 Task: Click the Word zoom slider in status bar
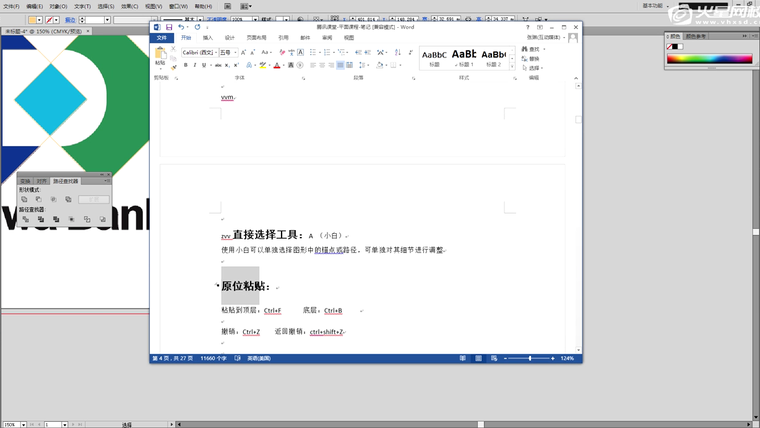click(x=530, y=358)
